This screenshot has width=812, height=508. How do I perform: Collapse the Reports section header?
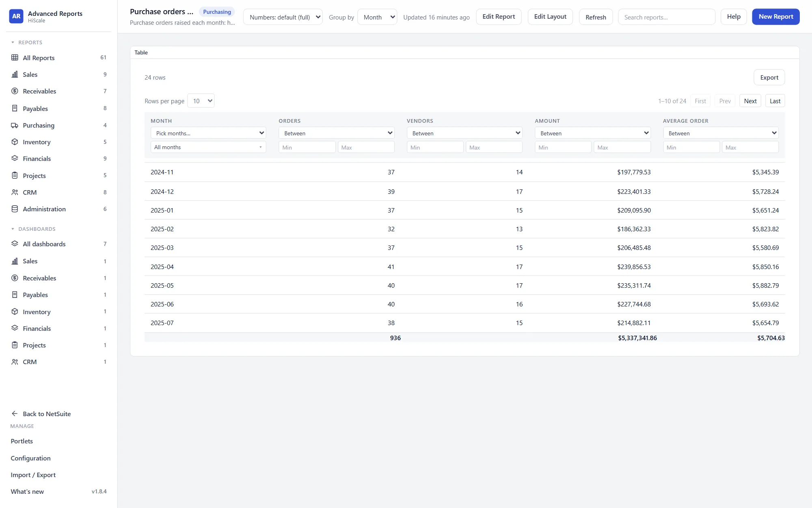click(x=27, y=42)
